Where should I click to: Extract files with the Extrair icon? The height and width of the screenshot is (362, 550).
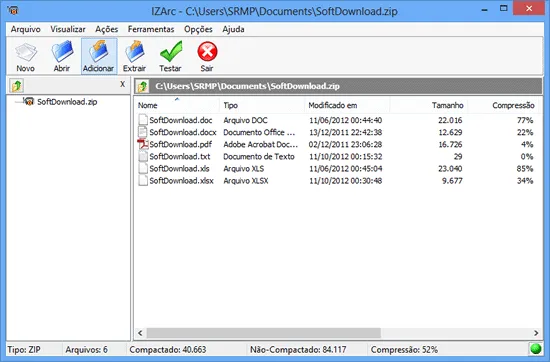coord(135,56)
